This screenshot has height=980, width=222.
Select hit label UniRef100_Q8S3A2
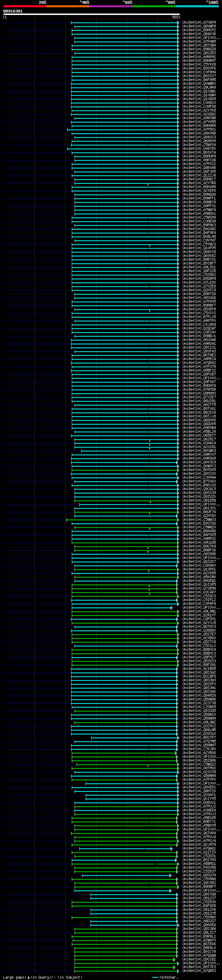tap(199, 672)
